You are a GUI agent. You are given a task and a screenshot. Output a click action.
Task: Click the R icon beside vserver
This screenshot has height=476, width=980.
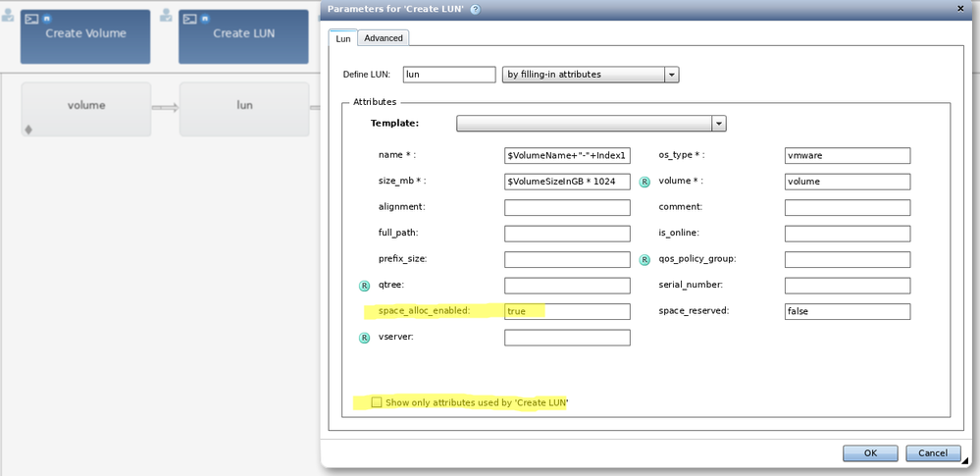pos(365,338)
